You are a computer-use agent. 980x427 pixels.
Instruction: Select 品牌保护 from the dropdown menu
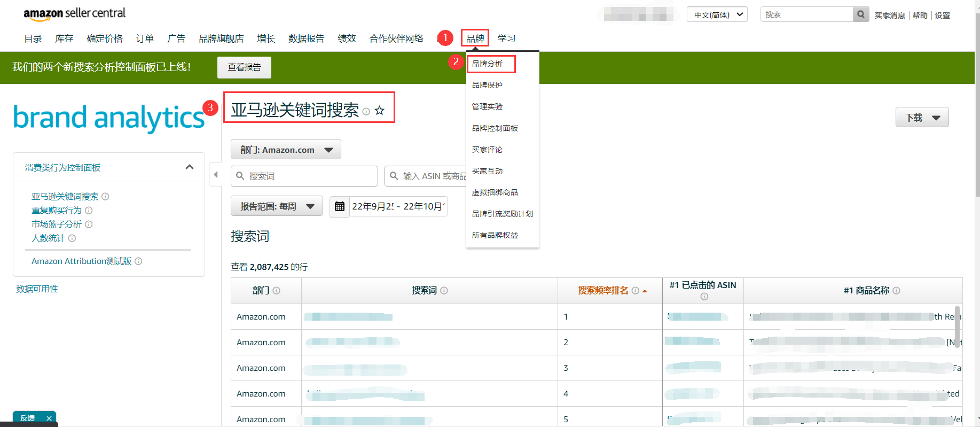(x=487, y=85)
